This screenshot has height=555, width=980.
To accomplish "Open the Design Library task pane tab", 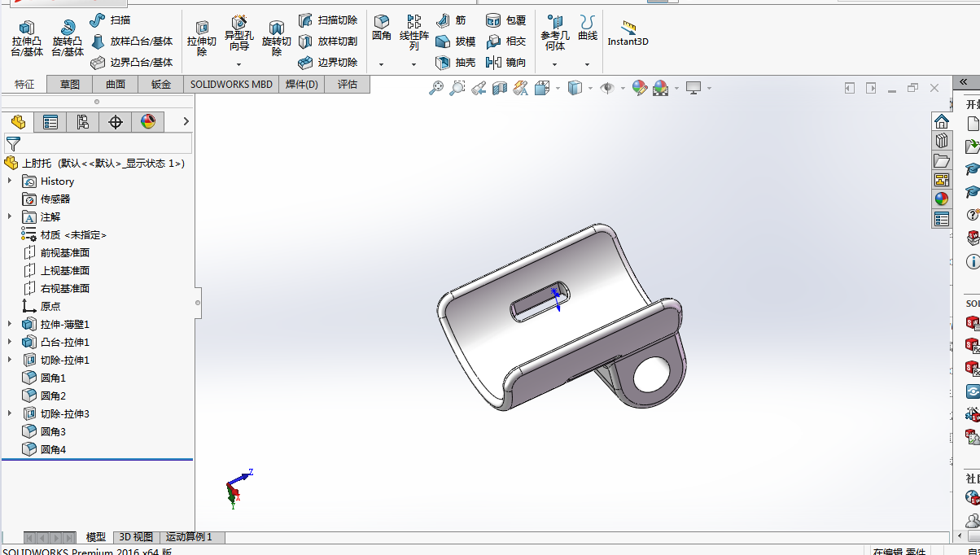I will click(942, 141).
